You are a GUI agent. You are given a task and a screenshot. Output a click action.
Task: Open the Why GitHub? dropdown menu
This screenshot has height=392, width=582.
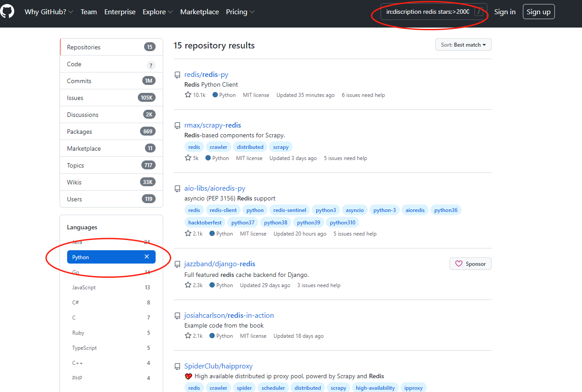pyautogui.click(x=49, y=12)
